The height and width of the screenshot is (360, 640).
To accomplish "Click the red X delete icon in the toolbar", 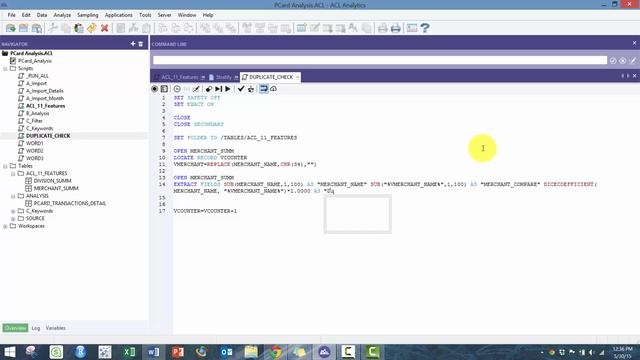I will pyautogui.click(x=104, y=28).
